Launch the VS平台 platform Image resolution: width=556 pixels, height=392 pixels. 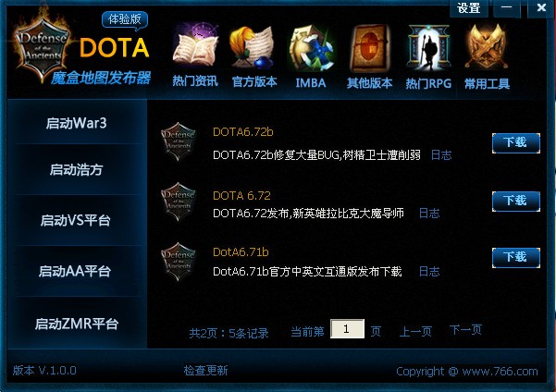(76, 220)
